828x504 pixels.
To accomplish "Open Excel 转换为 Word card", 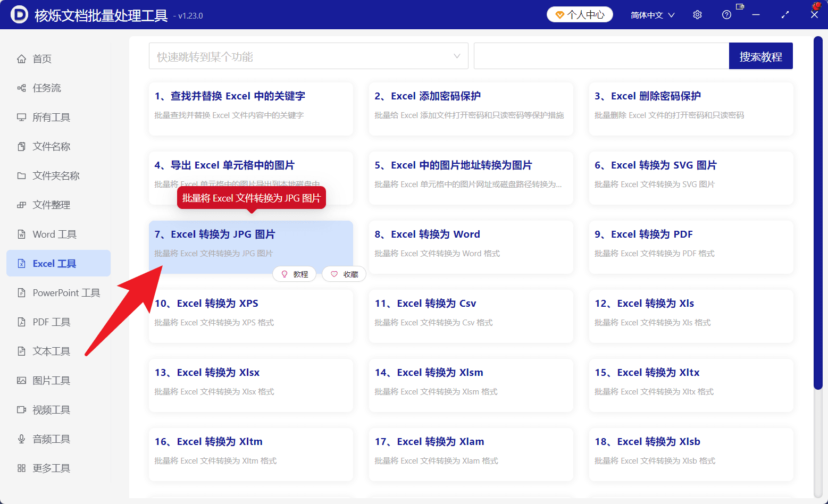I will point(471,247).
